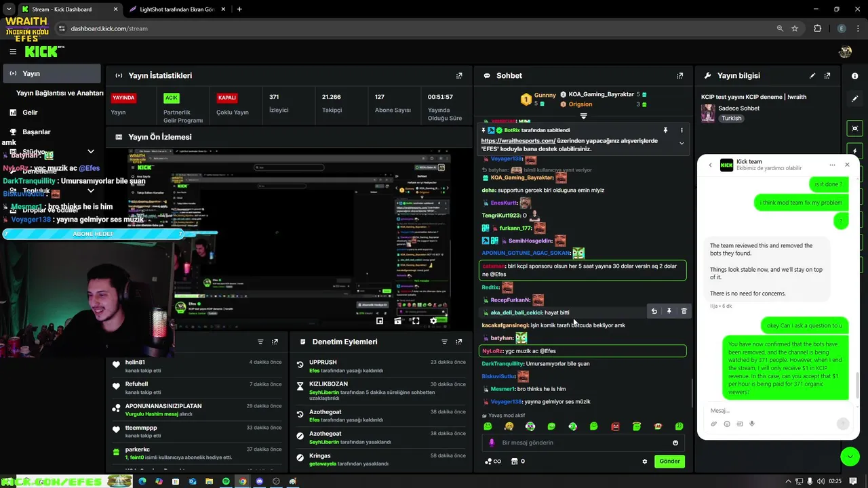Bookmark this page with the star icon

click(795, 28)
